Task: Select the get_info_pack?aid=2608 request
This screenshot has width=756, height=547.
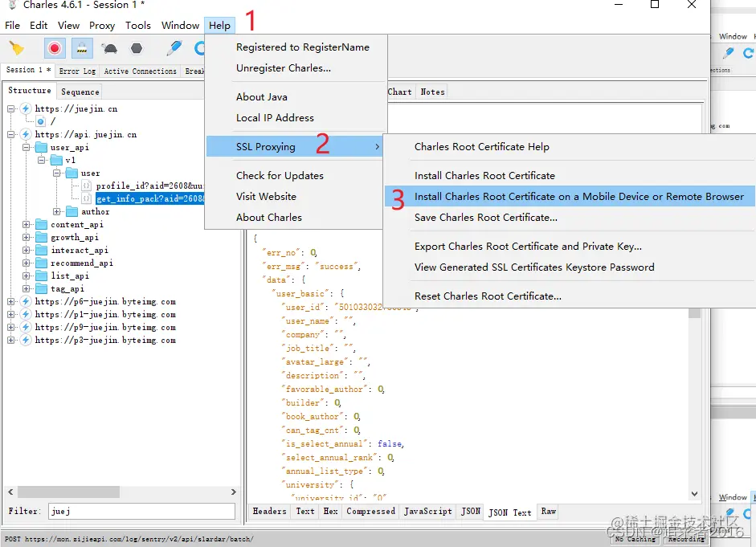Action: point(150,198)
